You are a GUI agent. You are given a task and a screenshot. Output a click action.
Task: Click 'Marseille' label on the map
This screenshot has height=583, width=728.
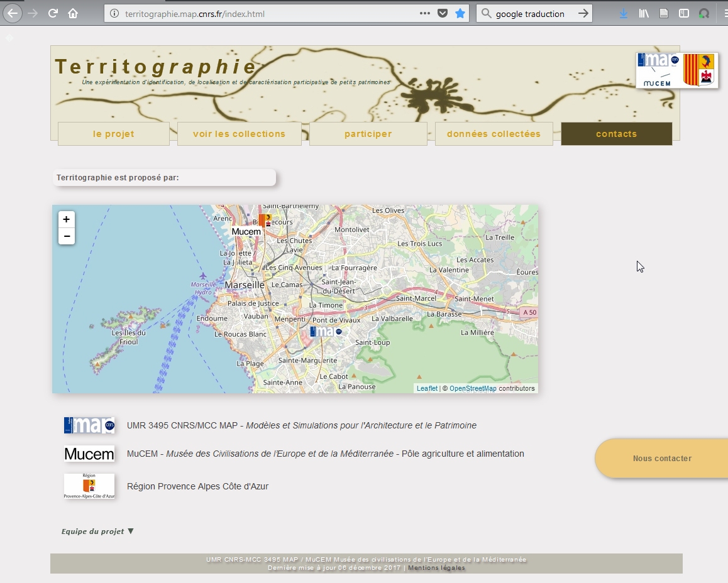tap(245, 285)
